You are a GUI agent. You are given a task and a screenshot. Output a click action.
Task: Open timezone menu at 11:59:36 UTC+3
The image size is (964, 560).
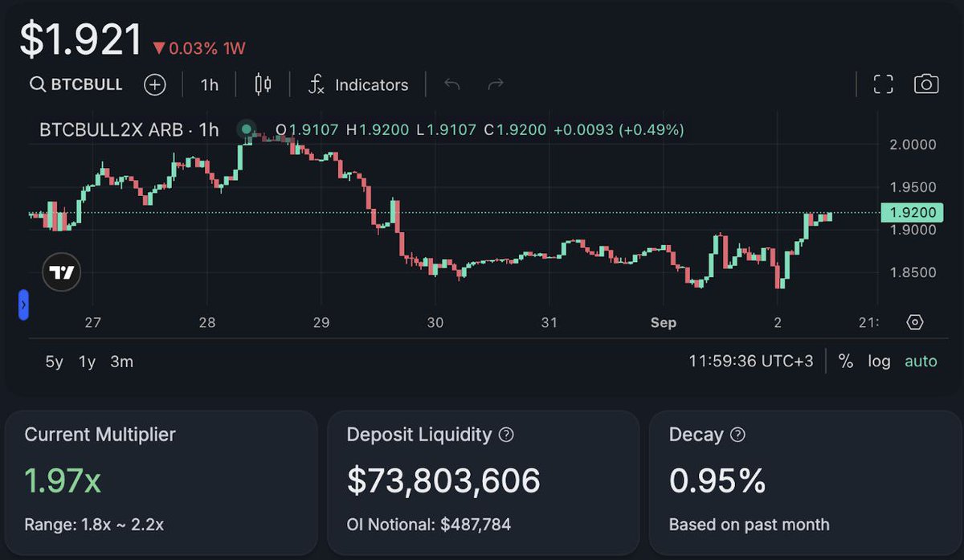[751, 362]
